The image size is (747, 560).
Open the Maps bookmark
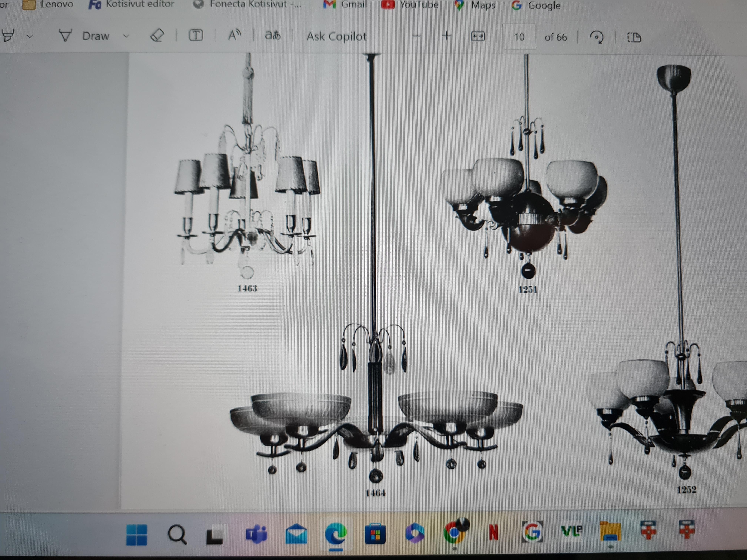(475, 5)
